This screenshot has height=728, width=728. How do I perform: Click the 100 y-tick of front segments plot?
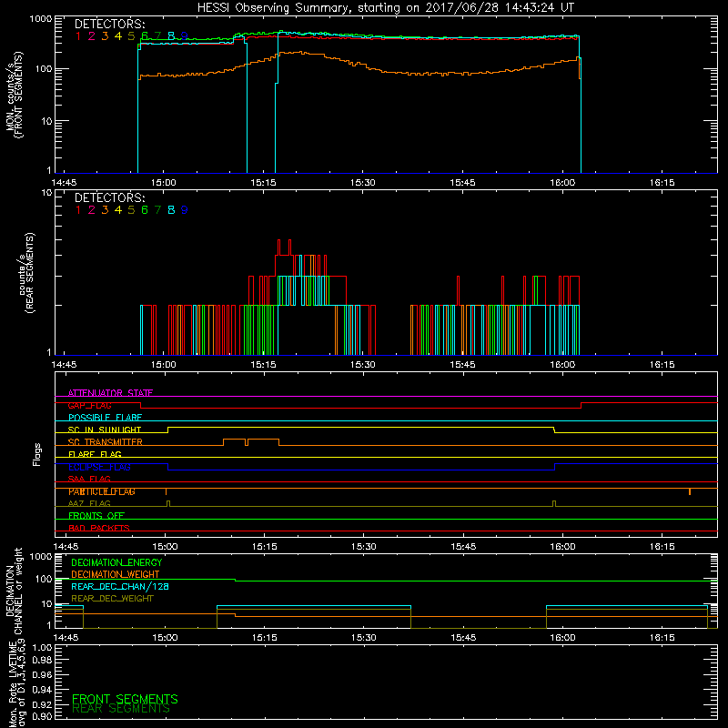tap(44, 69)
